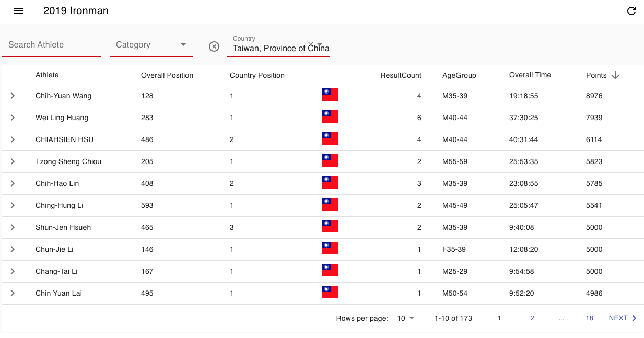
Task: Open the hamburger navigation menu
Action: point(18,11)
